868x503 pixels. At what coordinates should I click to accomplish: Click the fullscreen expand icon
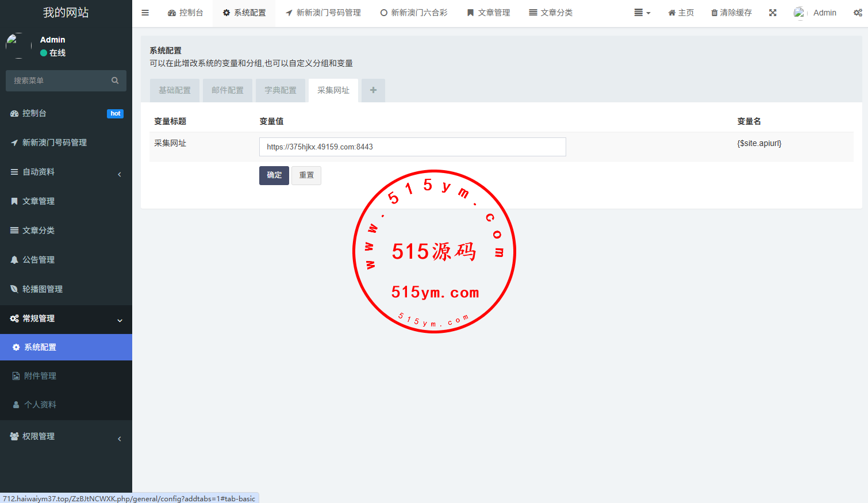(773, 13)
